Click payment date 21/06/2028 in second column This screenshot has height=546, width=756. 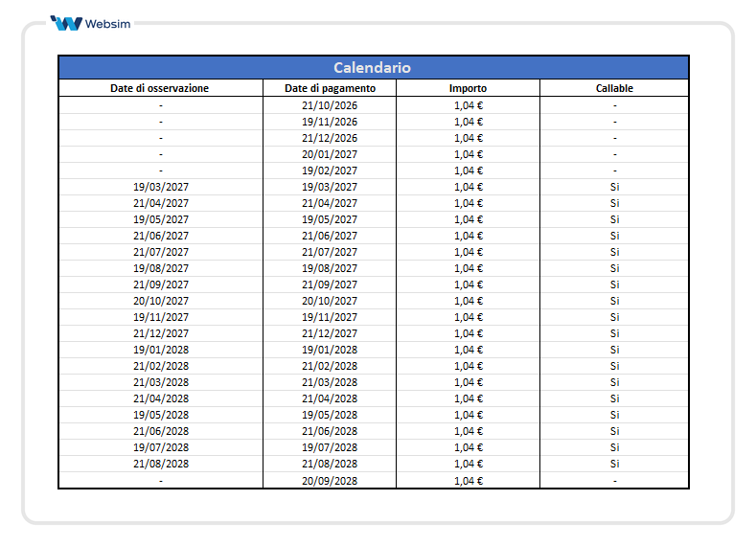tap(330, 431)
